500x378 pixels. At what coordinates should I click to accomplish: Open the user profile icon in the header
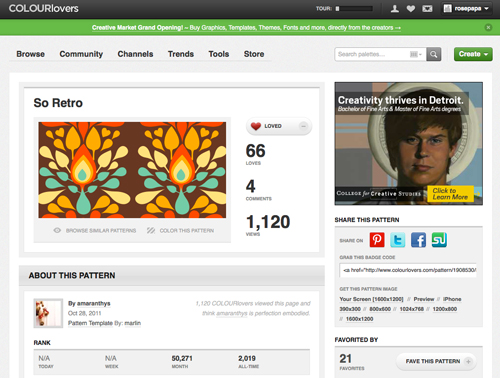click(x=395, y=9)
